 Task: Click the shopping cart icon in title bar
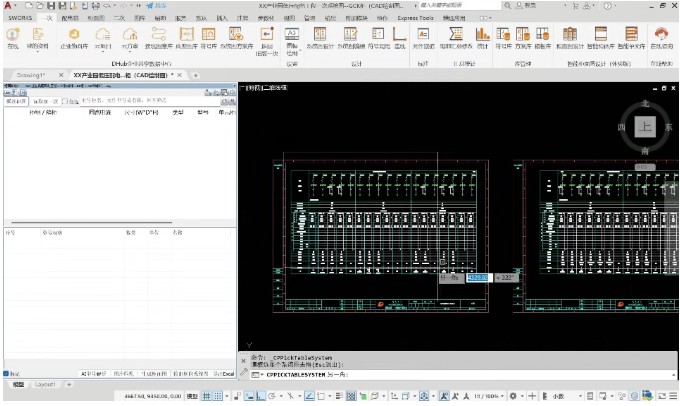[575, 6]
